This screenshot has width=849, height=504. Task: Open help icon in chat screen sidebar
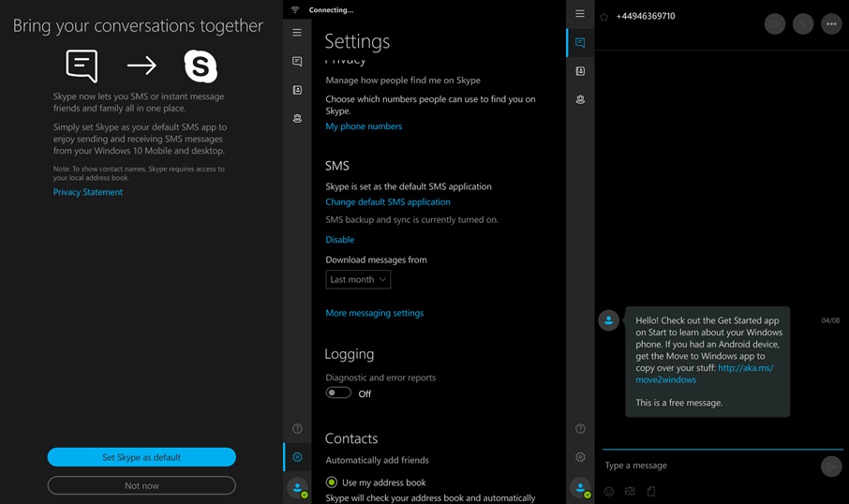point(580,429)
